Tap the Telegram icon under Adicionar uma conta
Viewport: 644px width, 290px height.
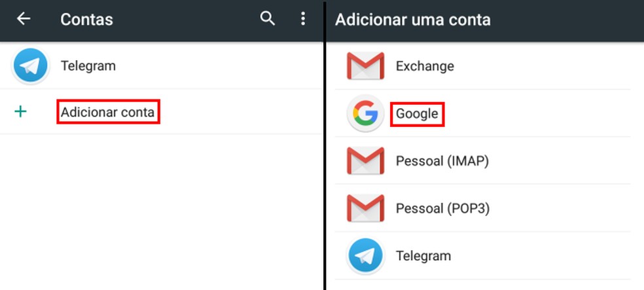point(365,255)
